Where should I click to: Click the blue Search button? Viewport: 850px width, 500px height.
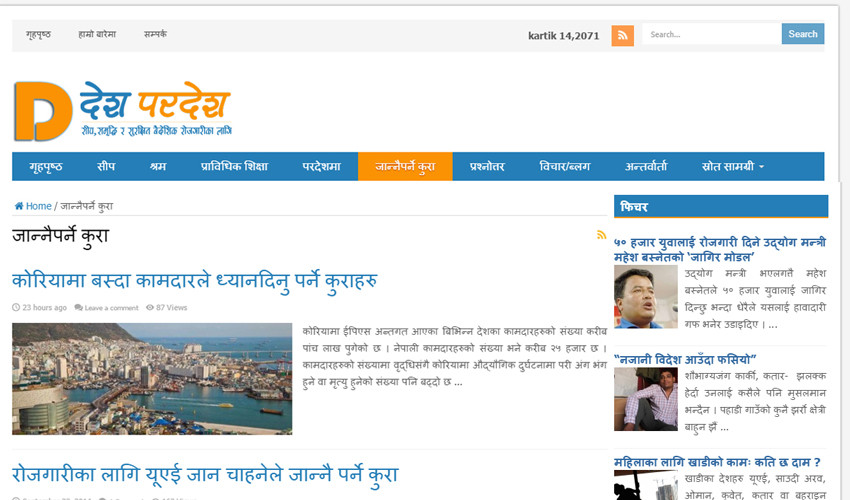803,34
